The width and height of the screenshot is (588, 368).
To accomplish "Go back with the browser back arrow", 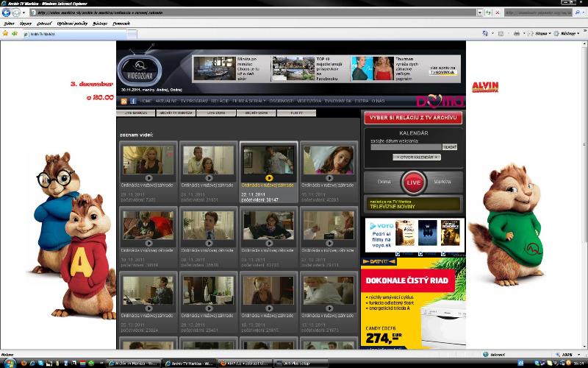I will click(x=6, y=13).
